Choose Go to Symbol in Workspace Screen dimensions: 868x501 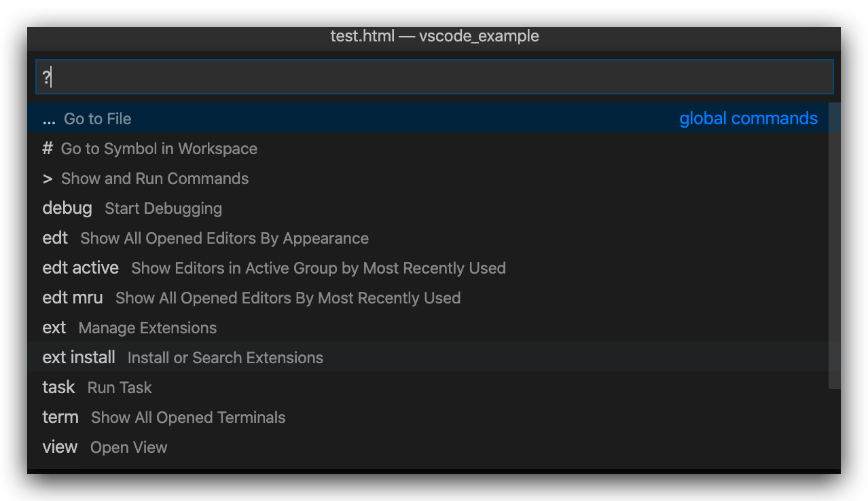[x=159, y=149]
